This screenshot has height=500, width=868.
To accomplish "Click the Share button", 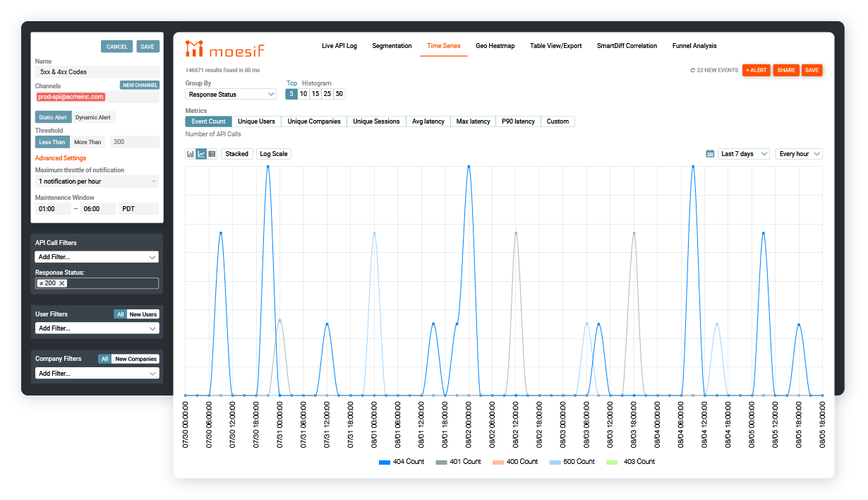I will pyautogui.click(x=786, y=70).
